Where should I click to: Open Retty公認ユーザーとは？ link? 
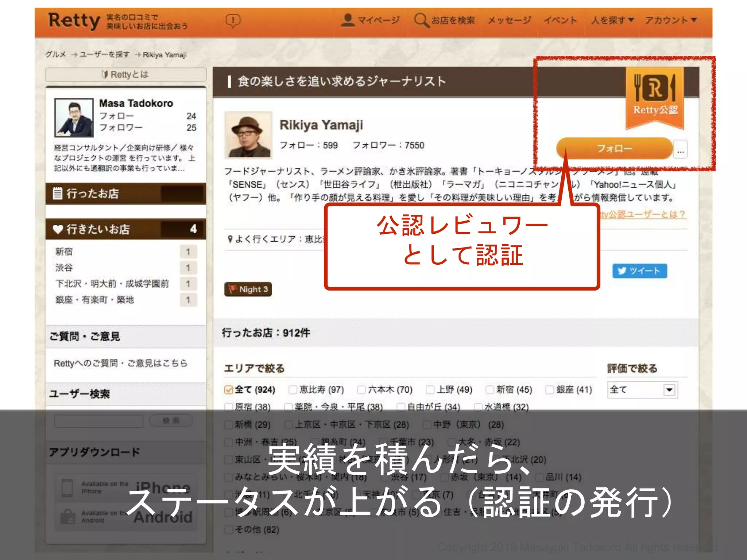tap(643, 214)
